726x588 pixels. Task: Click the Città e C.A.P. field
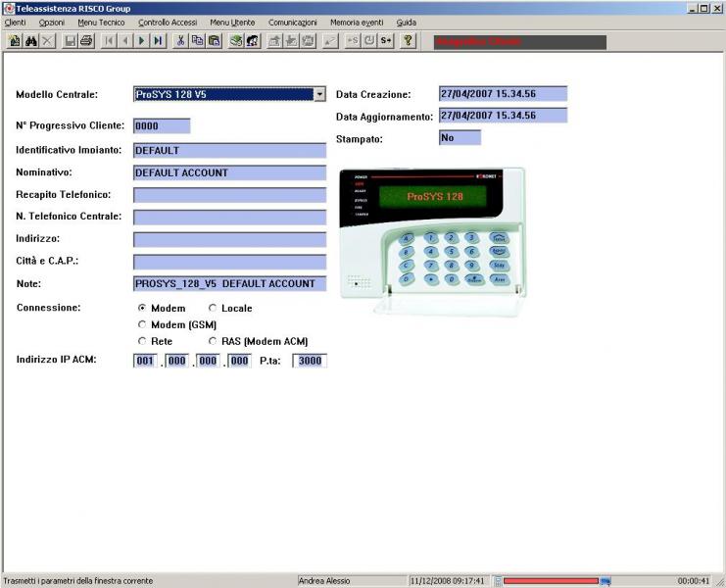click(229, 262)
